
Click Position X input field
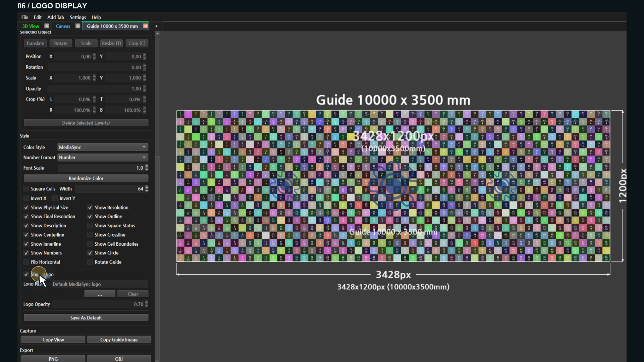[x=73, y=57]
